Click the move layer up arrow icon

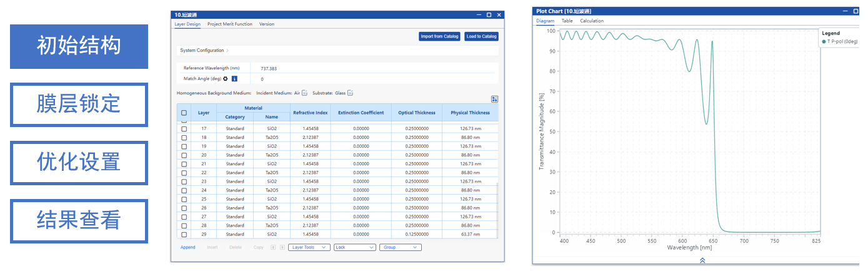click(273, 248)
